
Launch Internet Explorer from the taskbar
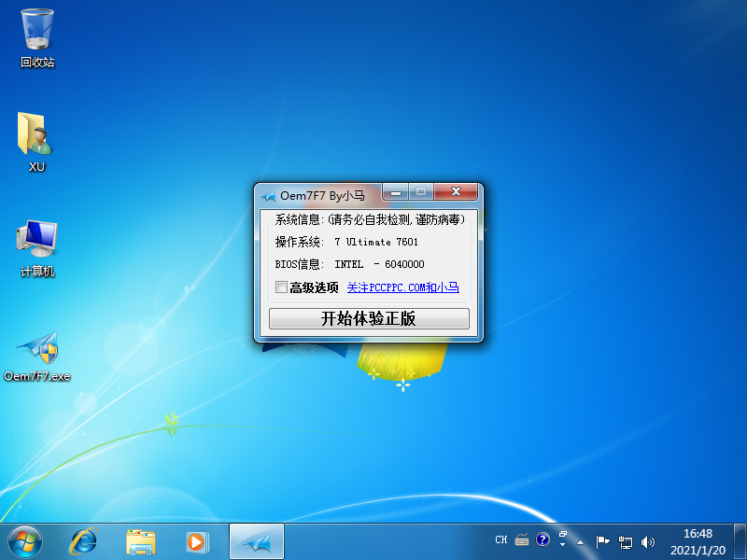coord(84,540)
